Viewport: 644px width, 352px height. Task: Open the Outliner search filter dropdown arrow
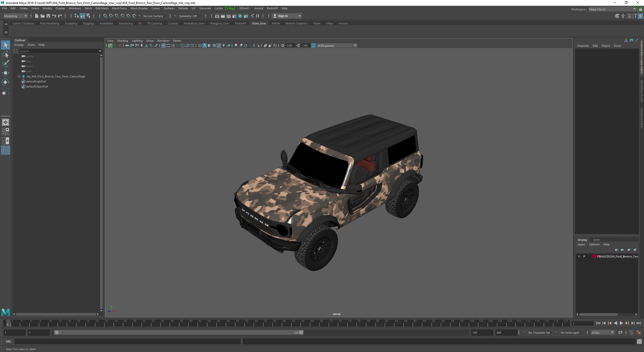click(100, 51)
